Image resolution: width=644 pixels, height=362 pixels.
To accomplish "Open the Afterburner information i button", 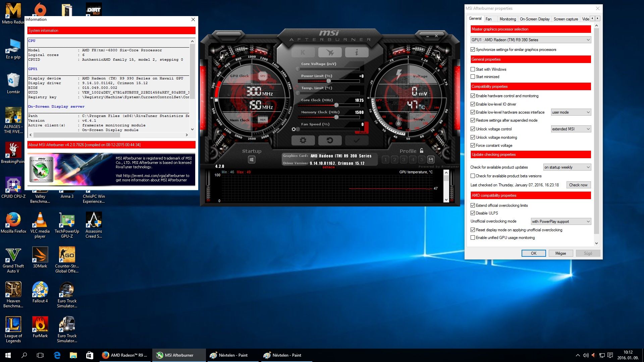I will [357, 52].
